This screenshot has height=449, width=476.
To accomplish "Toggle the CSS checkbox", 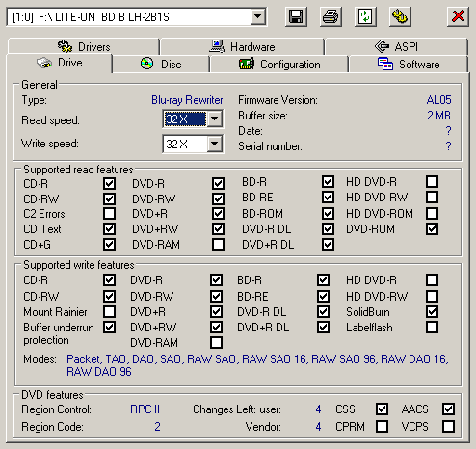I will click(x=382, y=409).
